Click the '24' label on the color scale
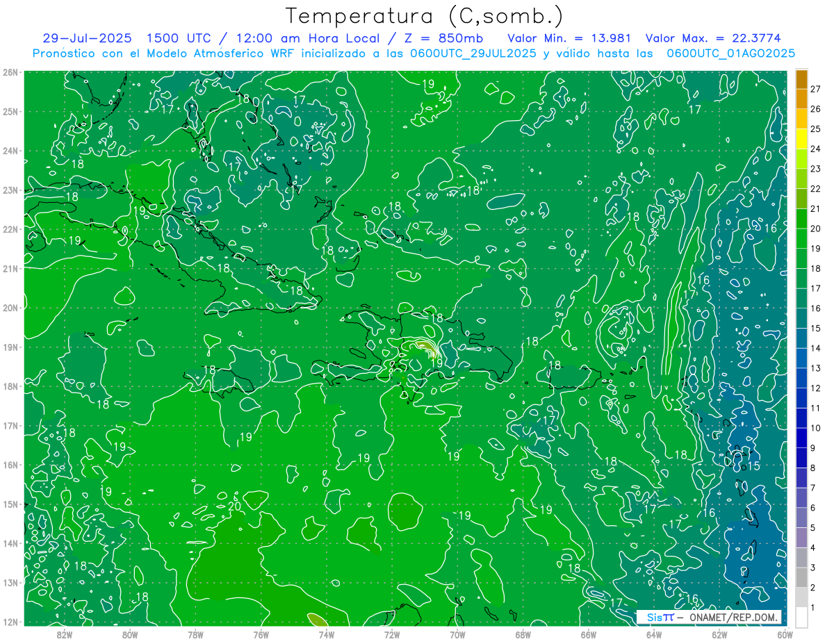This screenshot has width=834, height=644. coord(815,149)
